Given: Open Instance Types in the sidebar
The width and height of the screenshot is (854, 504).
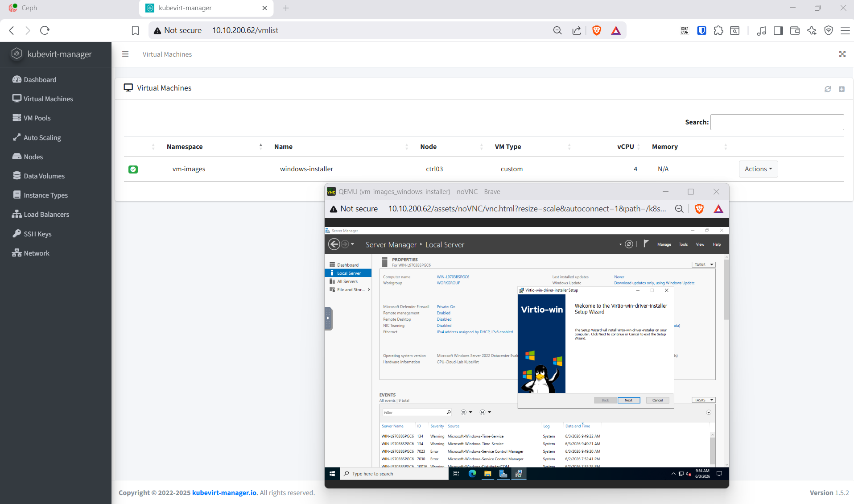Looking at the screenshot, I should [41, 195].
